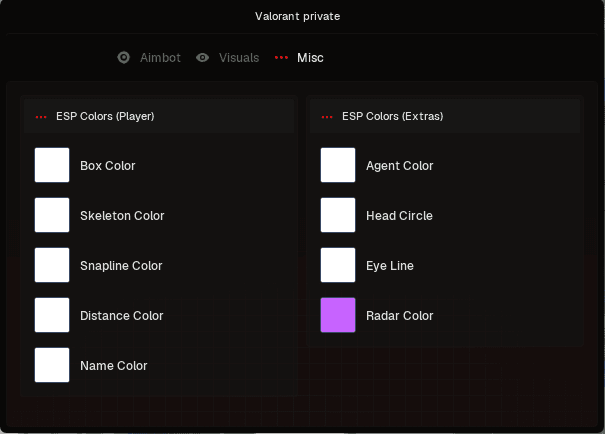Viewport: 605px width, 434px height.
Task: Open the Box Color swatch
Action: [x=52, y=165]
